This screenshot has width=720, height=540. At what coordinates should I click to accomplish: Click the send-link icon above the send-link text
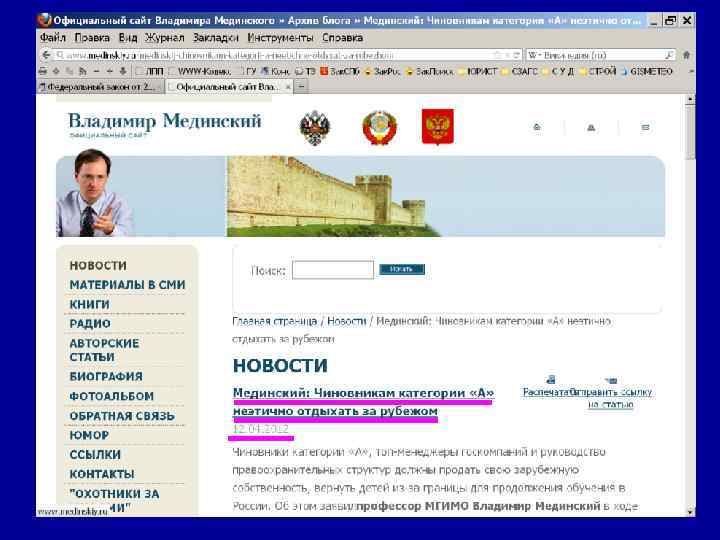coord(611,380)
